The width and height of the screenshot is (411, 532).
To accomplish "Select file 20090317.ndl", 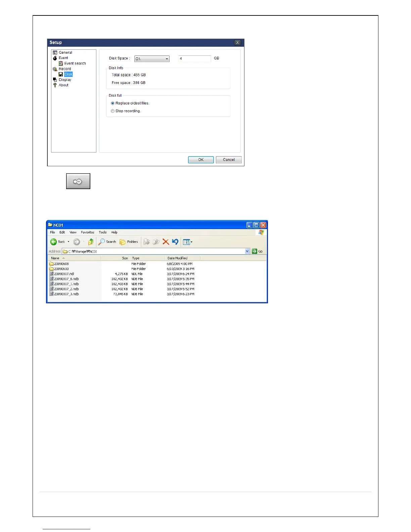I will [64, 274].
